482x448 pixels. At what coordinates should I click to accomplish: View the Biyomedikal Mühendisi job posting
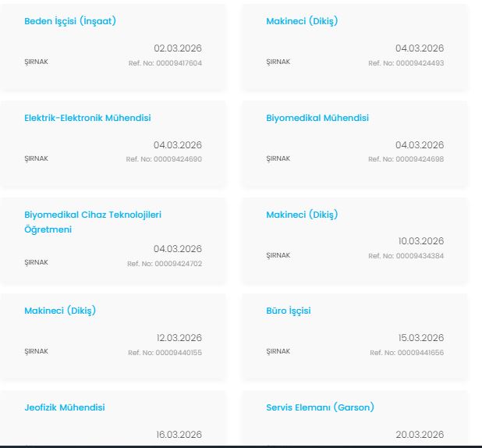(317, 118)
